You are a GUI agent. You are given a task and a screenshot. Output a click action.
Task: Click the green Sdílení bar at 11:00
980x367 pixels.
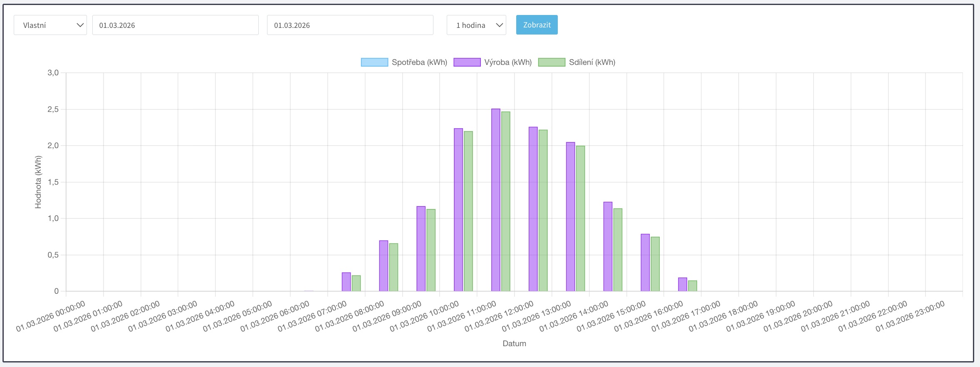(505, 201)
